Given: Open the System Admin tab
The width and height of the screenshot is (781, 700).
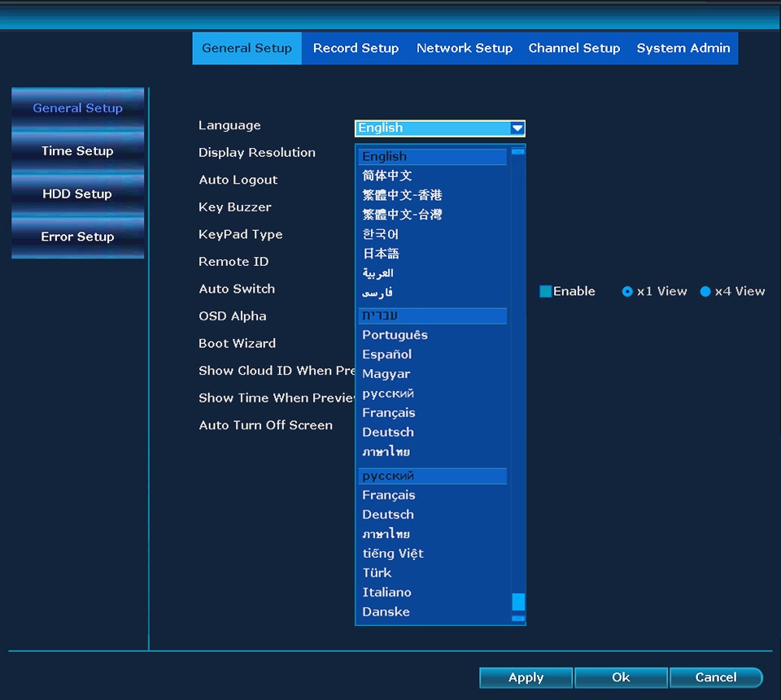Looking at the screenshot, I should point(683,48).
